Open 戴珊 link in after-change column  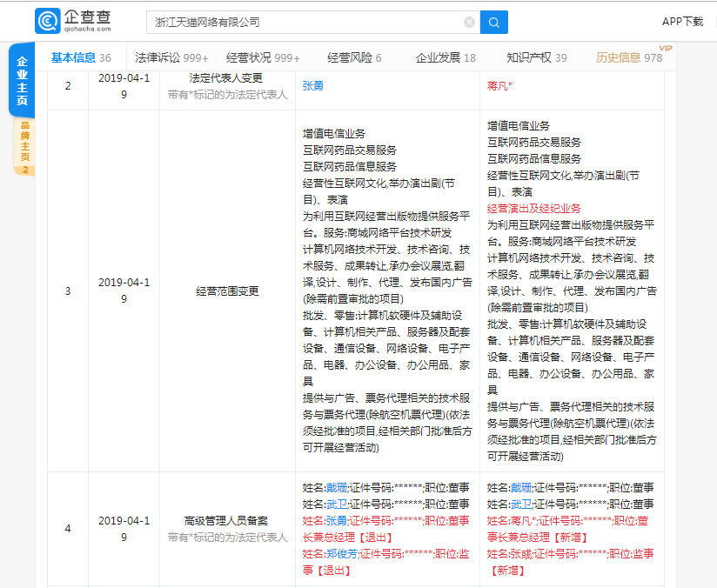pos(521,488)
